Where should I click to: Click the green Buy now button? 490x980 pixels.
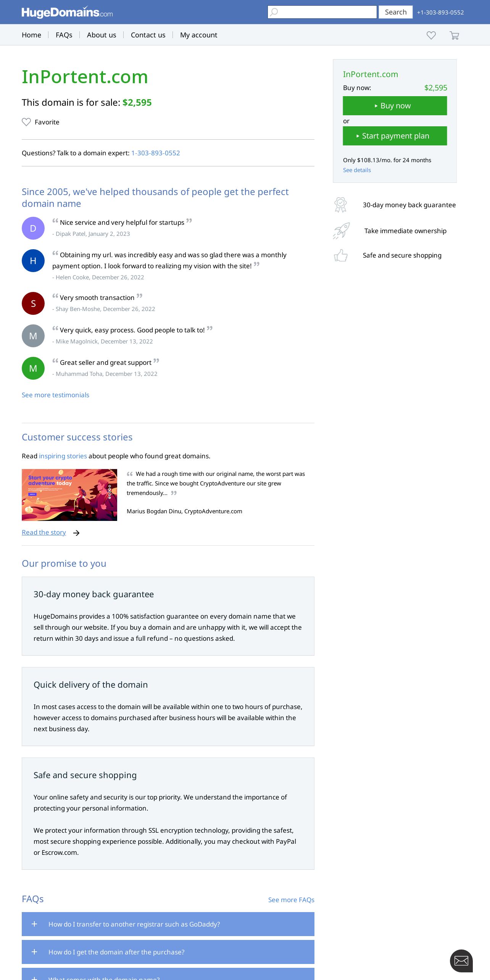395,106
